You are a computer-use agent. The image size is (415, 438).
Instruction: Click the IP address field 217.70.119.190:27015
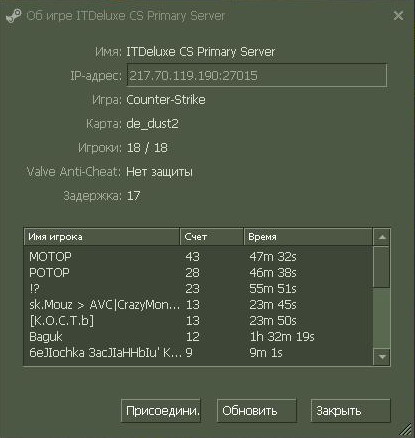tap(257, 75)
